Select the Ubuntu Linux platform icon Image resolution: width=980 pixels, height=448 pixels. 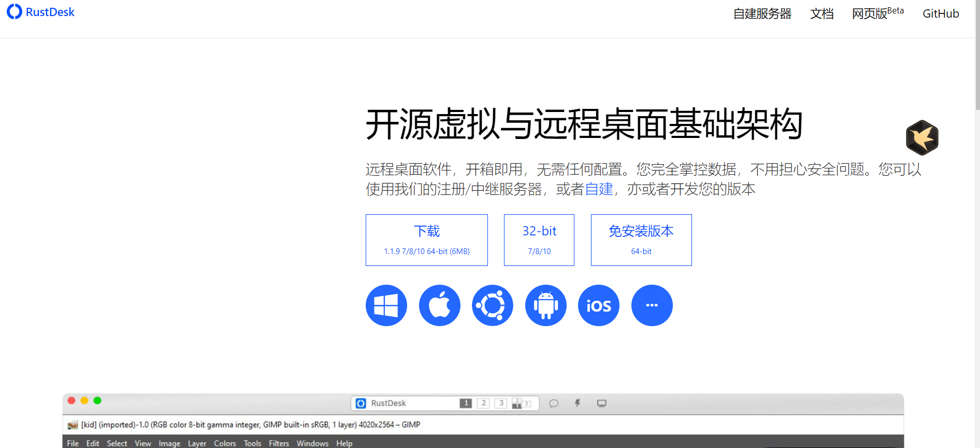coord(492,305)
